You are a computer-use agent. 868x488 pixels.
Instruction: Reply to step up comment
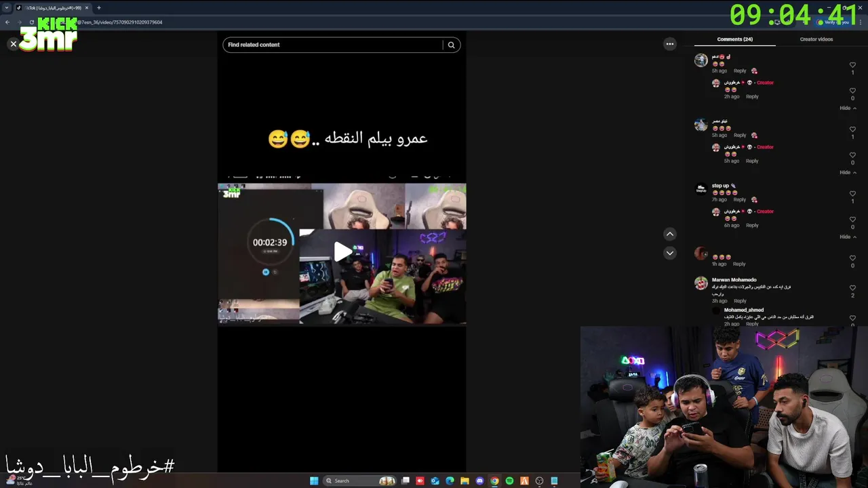(740, 200)
